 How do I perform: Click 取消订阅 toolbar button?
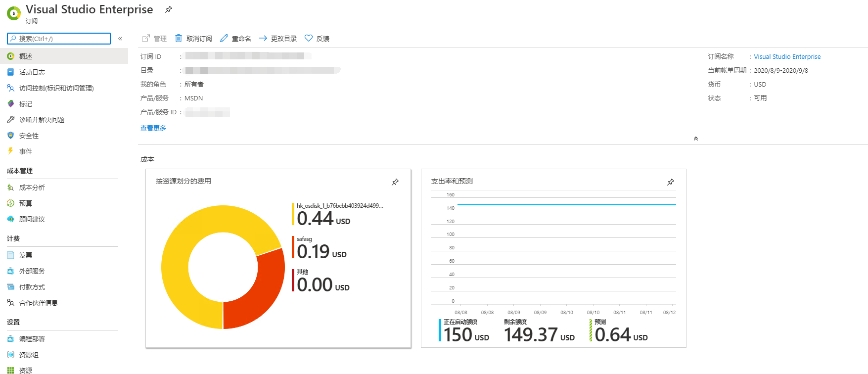(x=193, y=39)
